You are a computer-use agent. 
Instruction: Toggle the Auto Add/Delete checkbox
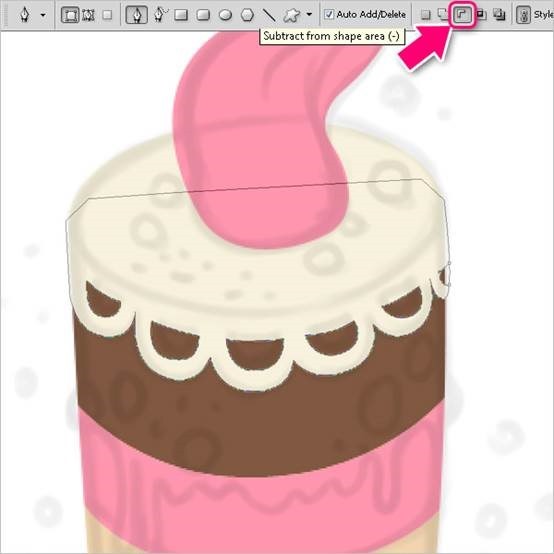point(329,14)
